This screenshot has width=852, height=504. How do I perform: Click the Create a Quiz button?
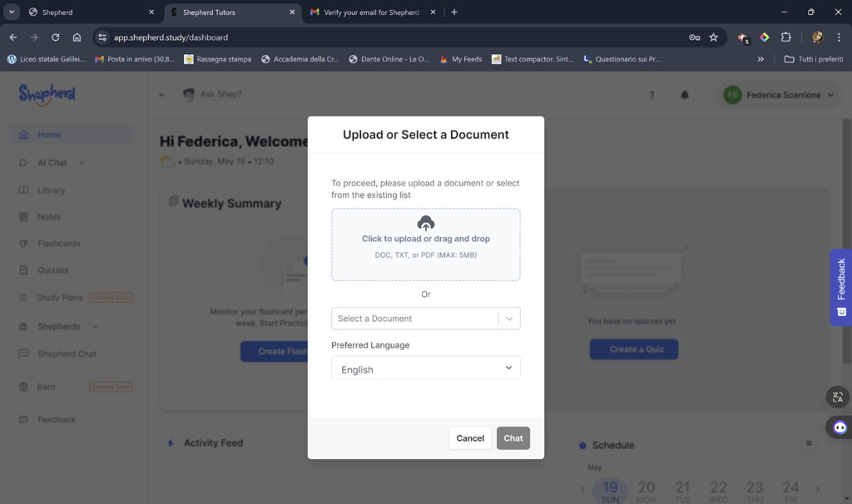coord(634,349)
